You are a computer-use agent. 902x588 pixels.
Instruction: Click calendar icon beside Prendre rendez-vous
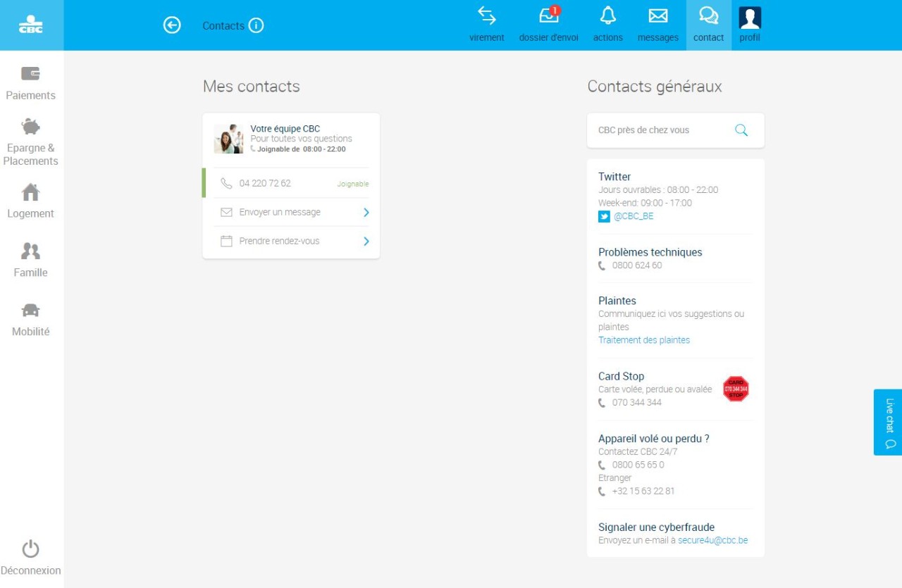[226, 241]
